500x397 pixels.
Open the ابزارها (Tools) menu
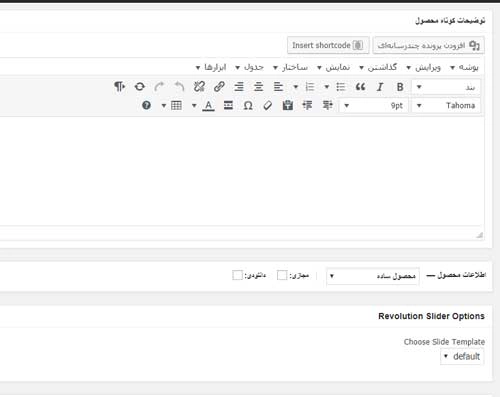point(211,67)
